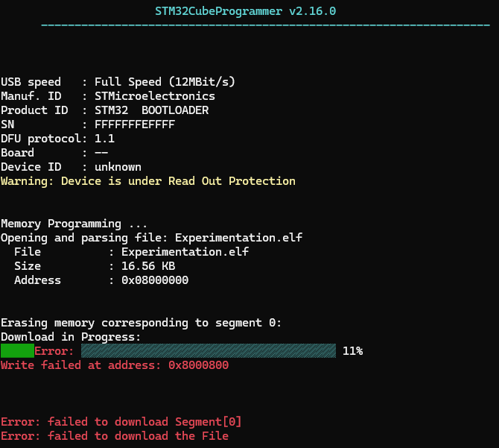Click the serial number FFFFFFFEFFFF
Viewport: 499px width, 448px height.
pyautogui.click(x=134, y=124)
